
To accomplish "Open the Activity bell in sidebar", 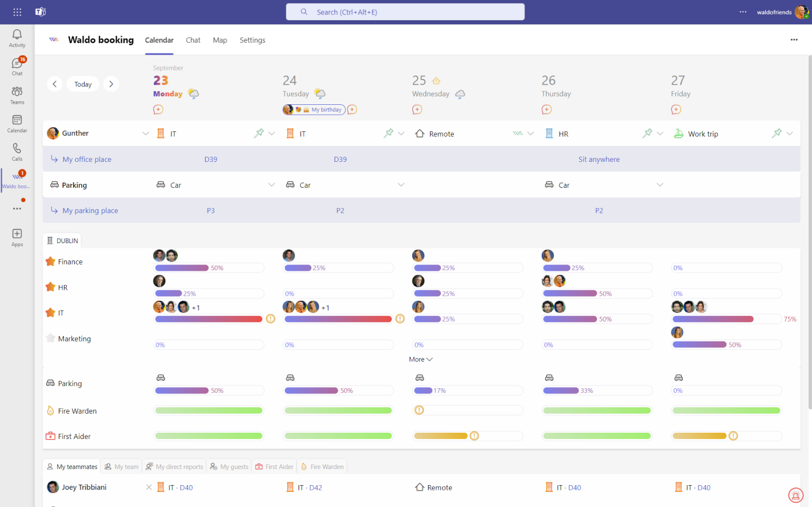I will [x=17, y=39].
